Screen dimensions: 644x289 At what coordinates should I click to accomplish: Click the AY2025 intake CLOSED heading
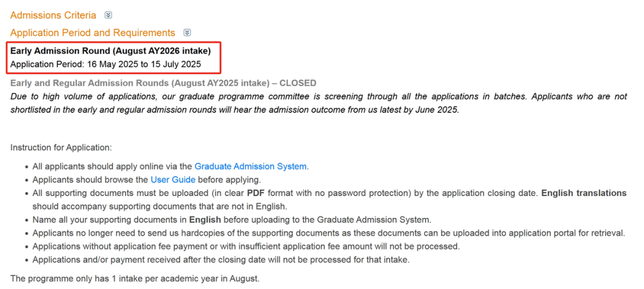(x=163, y=83)
